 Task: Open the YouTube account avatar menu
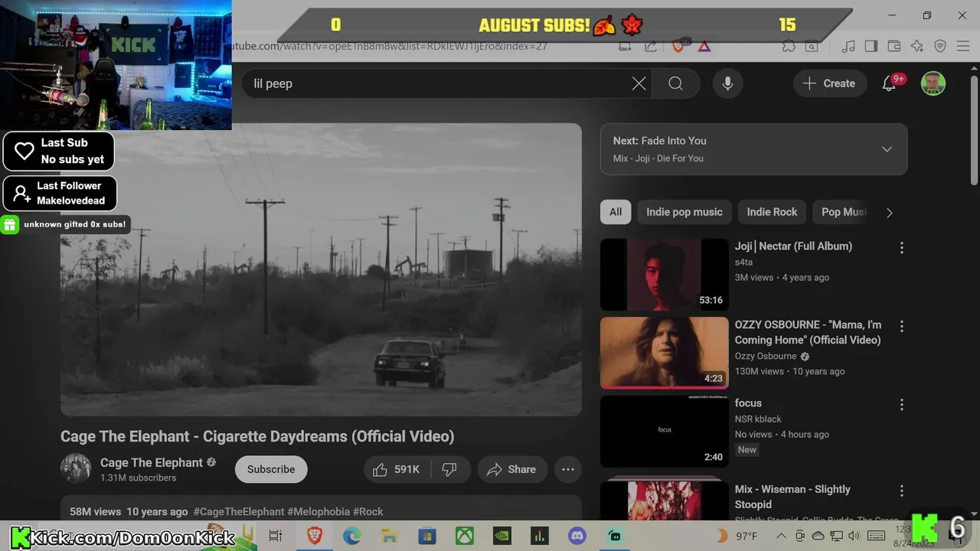933,83
